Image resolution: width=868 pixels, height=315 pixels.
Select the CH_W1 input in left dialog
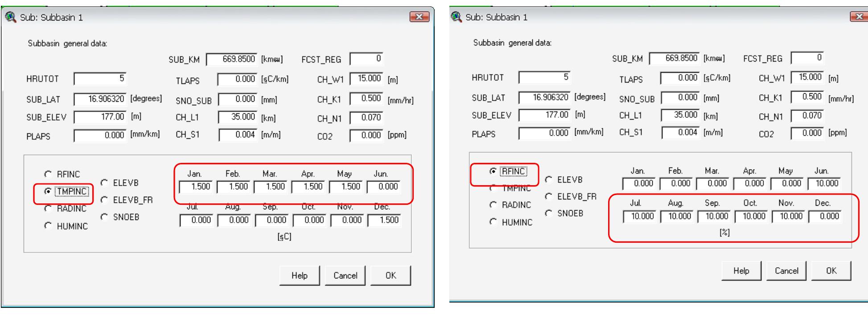pos(366,79)
